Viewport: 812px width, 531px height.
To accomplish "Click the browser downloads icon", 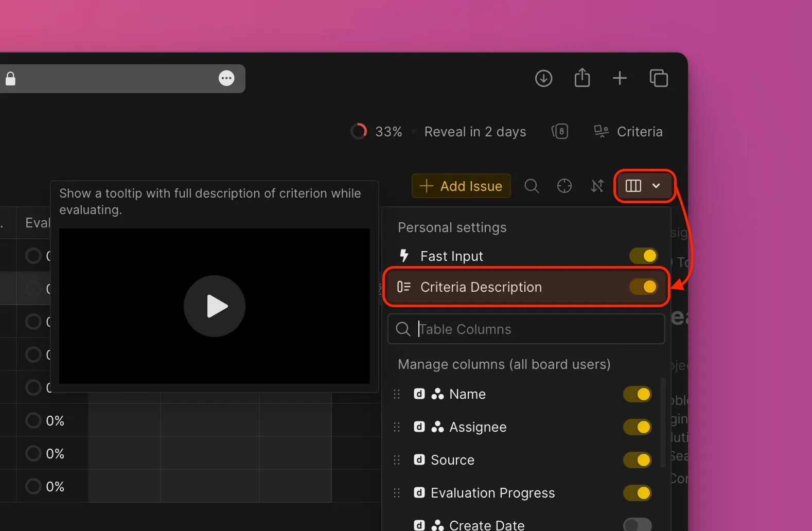I will pyautogui.click(x=543, y=78).
